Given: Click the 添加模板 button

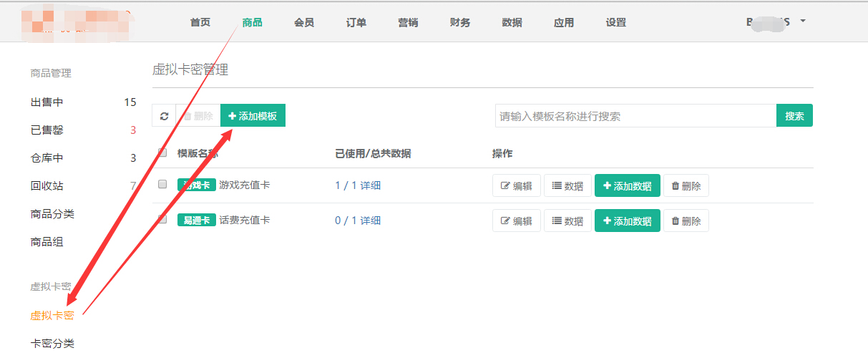Looking at the screenshot, I should coord(253,116).
